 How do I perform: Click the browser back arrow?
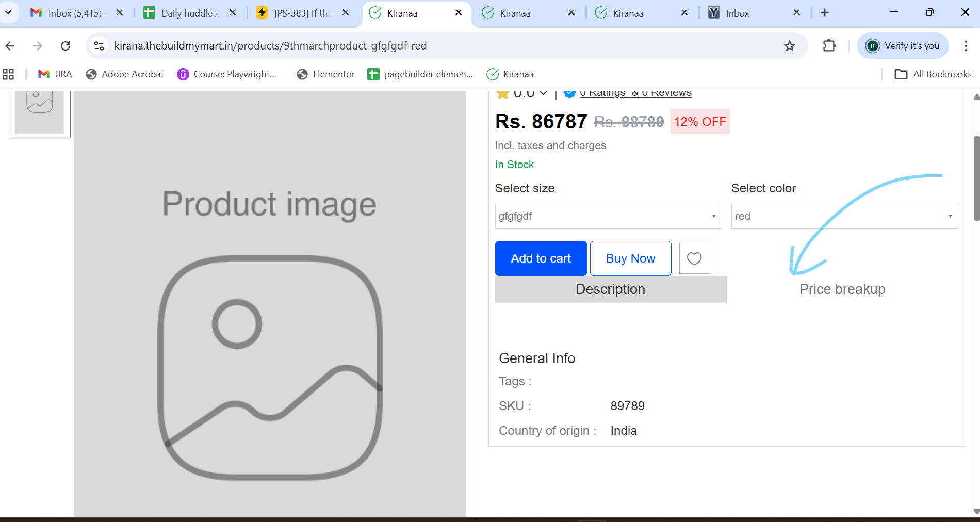tap(10, 46)
